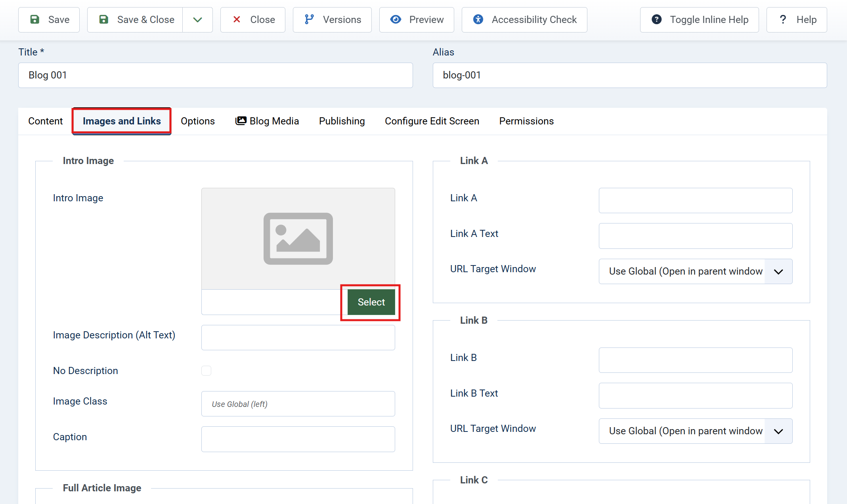Open Help via the question mark icon
The width and height of the screenshot is (847, 504).
pos(783,19)
